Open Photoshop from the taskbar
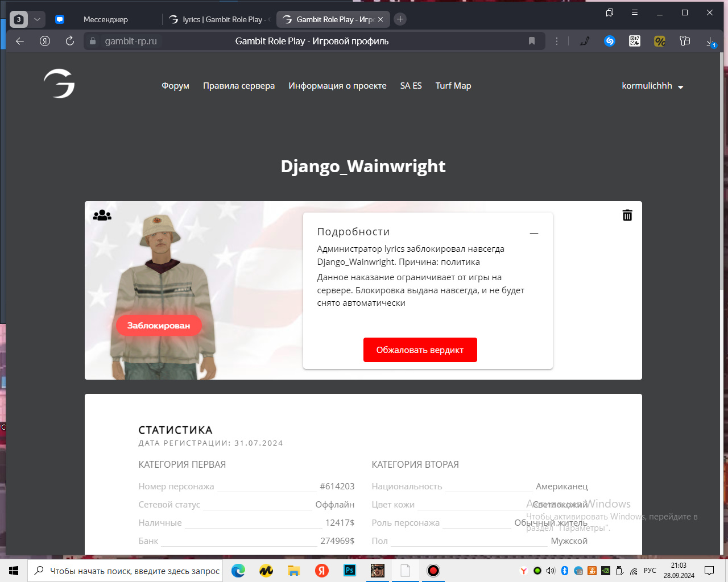 click(350, 570)
